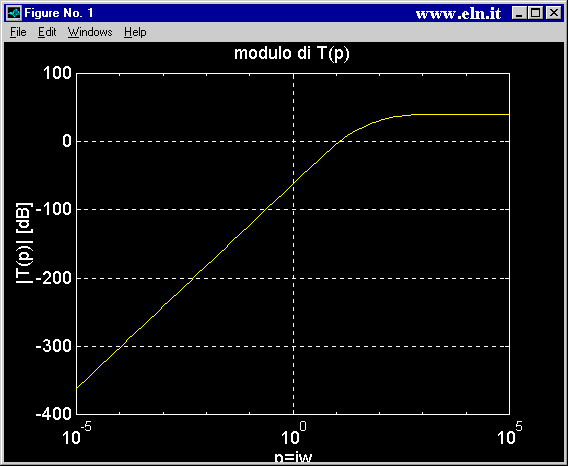
Task: Click the 'Figure No. 1' title bar text
Action: tap(59, 13)
